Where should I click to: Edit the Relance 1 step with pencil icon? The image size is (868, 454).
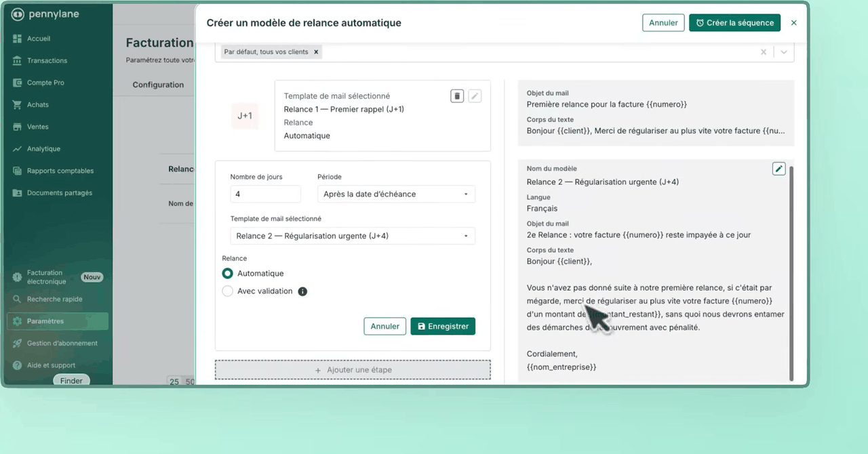pyautogui.click(x=475, y=96)
